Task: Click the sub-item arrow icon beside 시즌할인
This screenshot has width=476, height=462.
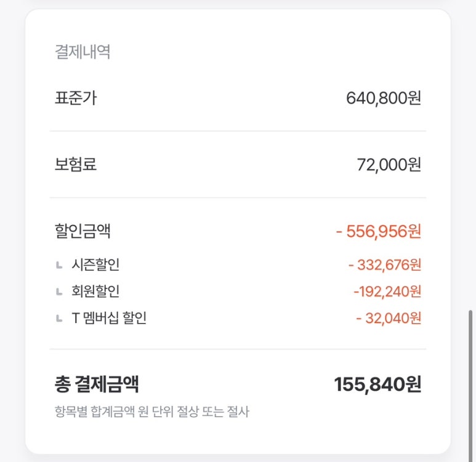Action: [59, 265]
